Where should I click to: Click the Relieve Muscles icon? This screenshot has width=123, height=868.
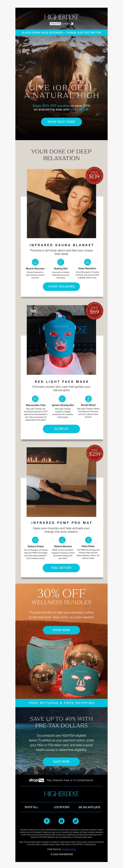(62, 540)
